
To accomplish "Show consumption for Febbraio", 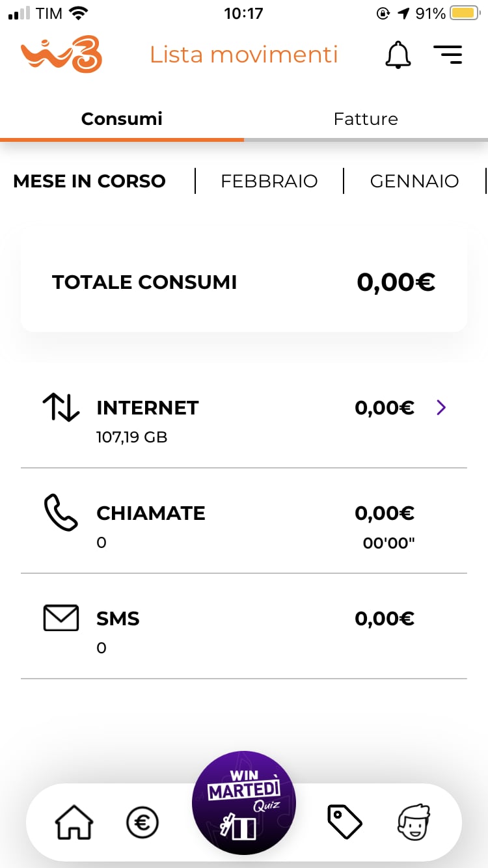I will pos(269,181).
